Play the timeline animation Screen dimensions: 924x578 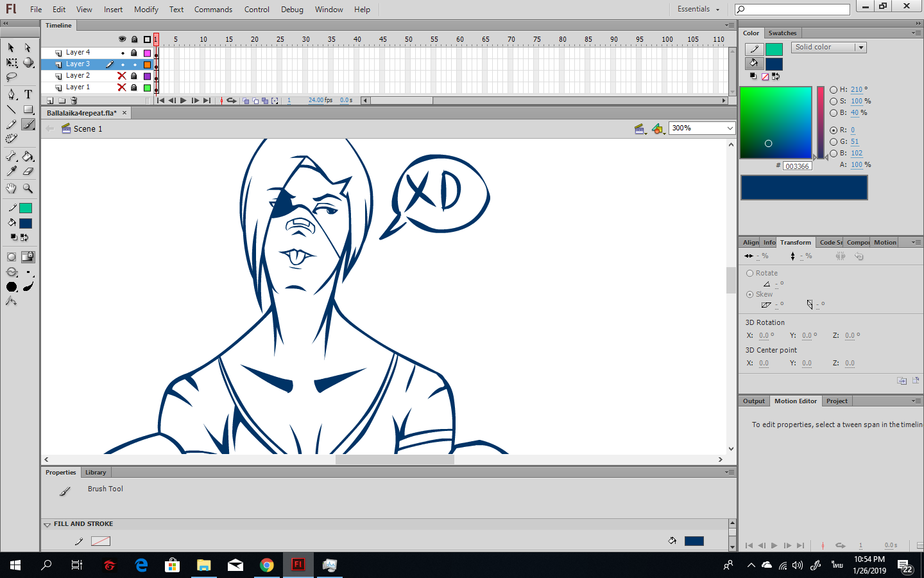[184, 100]
